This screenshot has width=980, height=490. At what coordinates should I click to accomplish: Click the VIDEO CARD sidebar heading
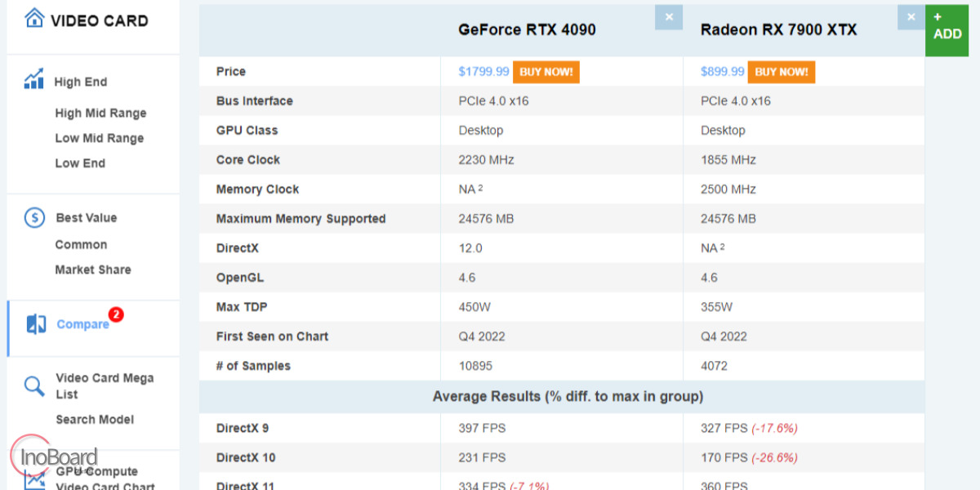pos(100,20)
